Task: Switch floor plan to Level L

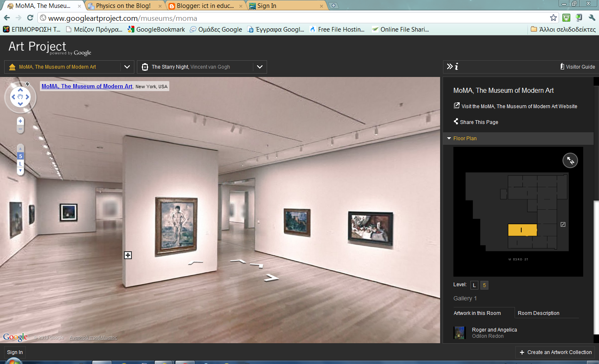Action: [x=474, y=285]
